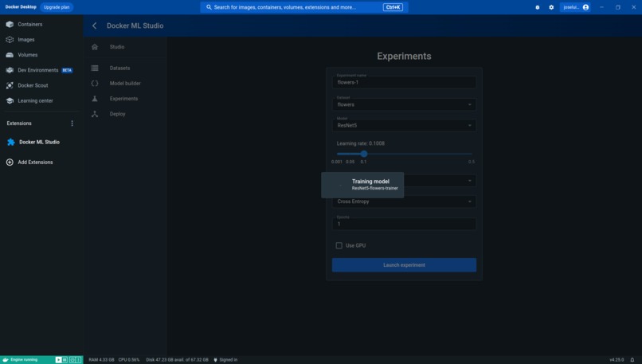Click the engine start play icon
Screen dimensions: 642x364
coord(59,360)
